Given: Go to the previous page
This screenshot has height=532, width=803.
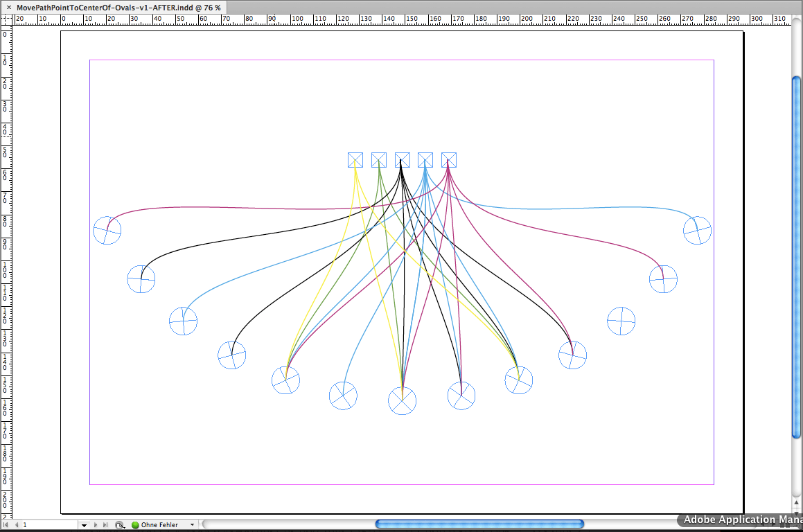Looking at the screenshot, I should coord(17,525).
